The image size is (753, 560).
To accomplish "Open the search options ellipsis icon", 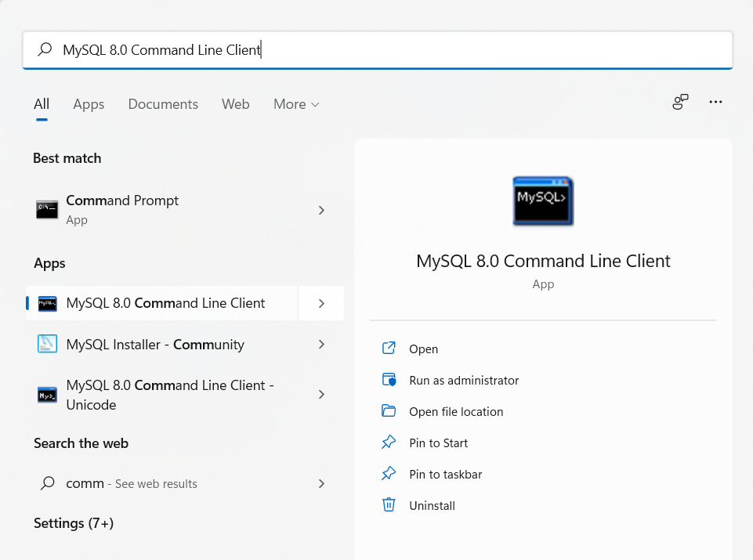I will click(715, 102).
